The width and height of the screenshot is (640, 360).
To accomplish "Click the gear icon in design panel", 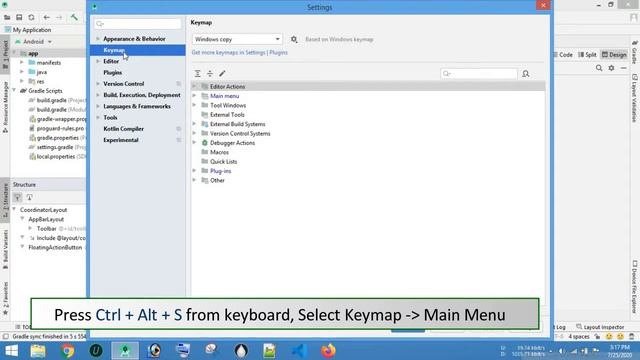I will (x=611, y=68).
